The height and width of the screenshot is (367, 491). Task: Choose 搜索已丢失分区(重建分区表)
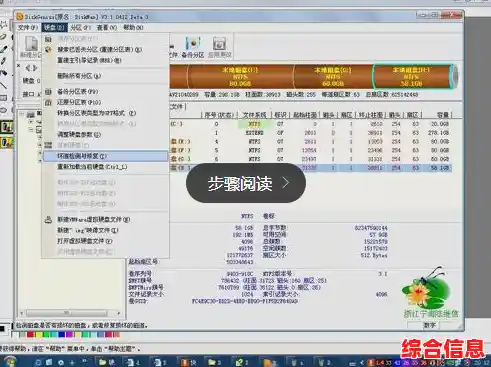click(x=105, y=50)
